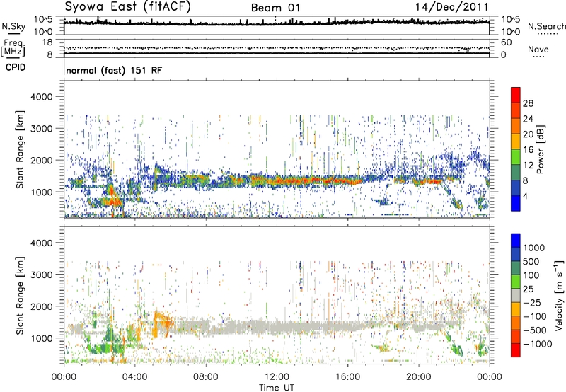566x392 pixels.
Task: Select "Slant Range [km]" label of the power panel
Action: tap(20, 149)
